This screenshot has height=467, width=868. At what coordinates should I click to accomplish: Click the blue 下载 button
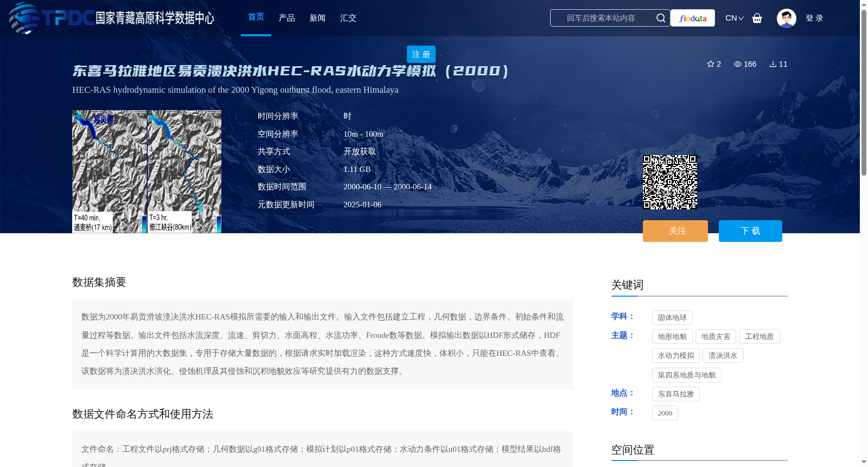pos(750,231)
